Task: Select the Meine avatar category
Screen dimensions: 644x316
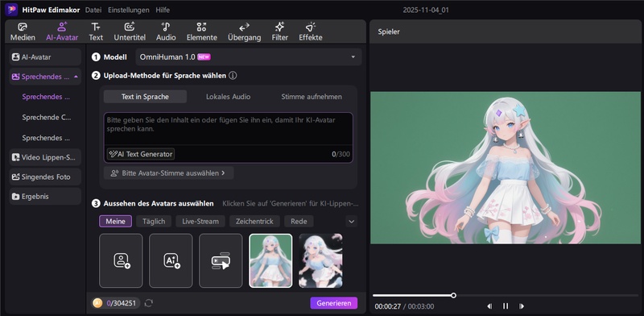Action: point(115,221)
